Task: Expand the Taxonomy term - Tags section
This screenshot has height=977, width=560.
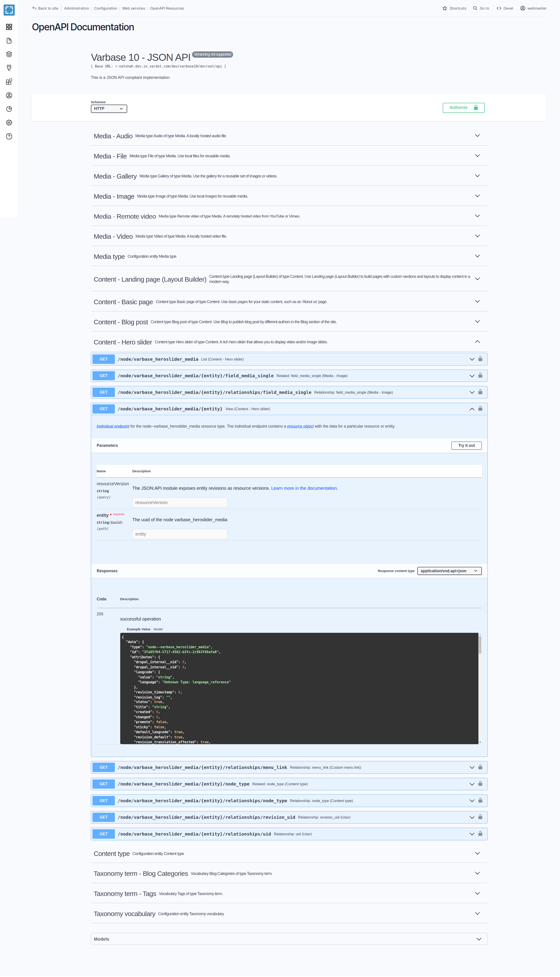Action: 289,893
